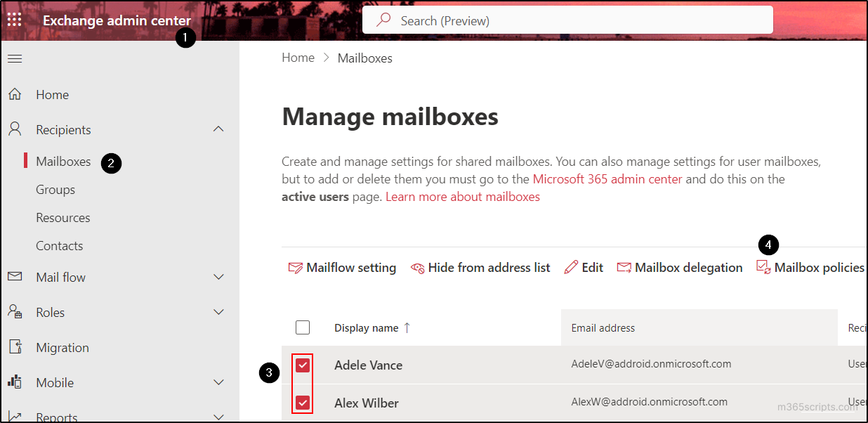Click the AlexW@addroid.onmicrosoft.com email cell
The height and width of the screenshot is (423, 868).
(x=650, y=402)
